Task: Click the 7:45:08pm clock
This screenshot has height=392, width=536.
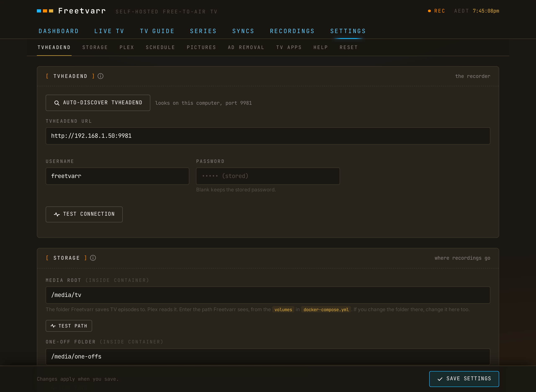Action: tap(486, 11)
